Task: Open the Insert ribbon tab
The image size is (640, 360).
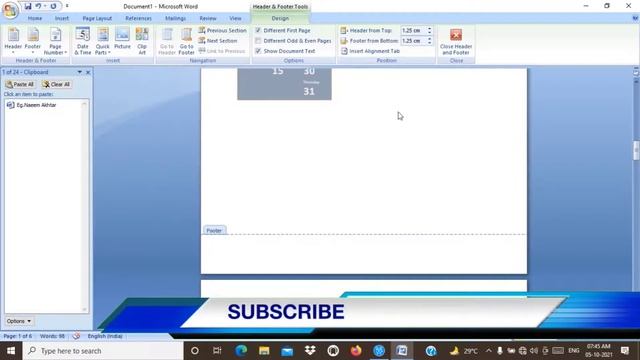Action: click(x=62, y=18)
